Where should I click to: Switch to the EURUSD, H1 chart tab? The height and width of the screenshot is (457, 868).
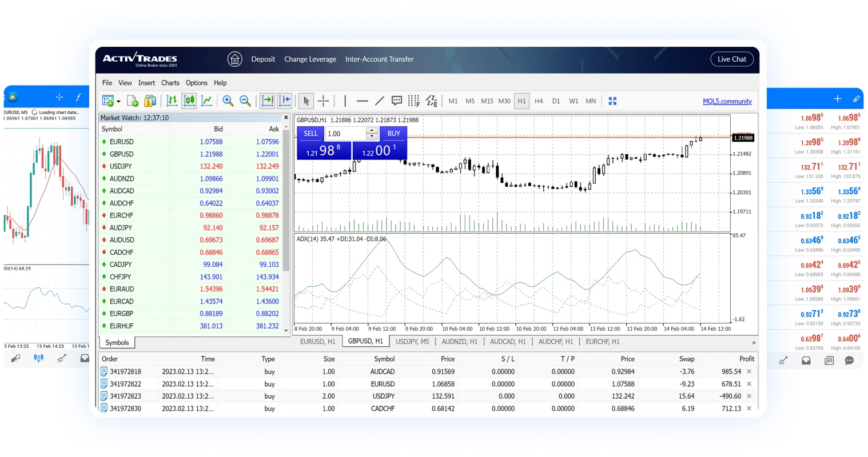[318, 341]
